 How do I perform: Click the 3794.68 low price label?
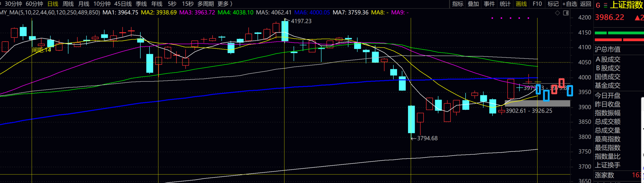(427, 138)
